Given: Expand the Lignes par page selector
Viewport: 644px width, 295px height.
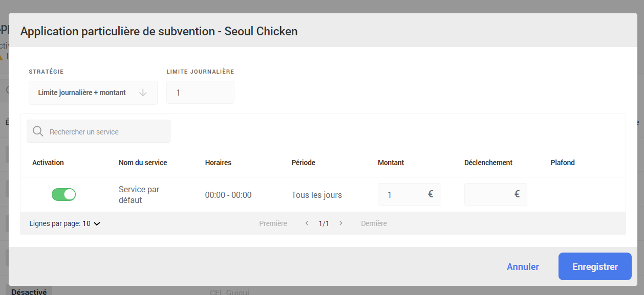Looking at the screenshot, I should coord(91,223).
